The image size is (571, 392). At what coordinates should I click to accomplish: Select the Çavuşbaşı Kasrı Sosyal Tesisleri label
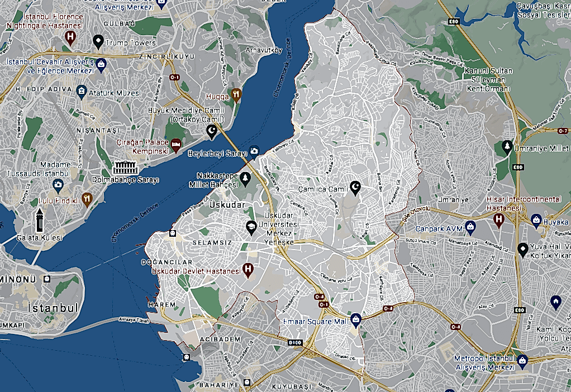click(x=544, y=11)
